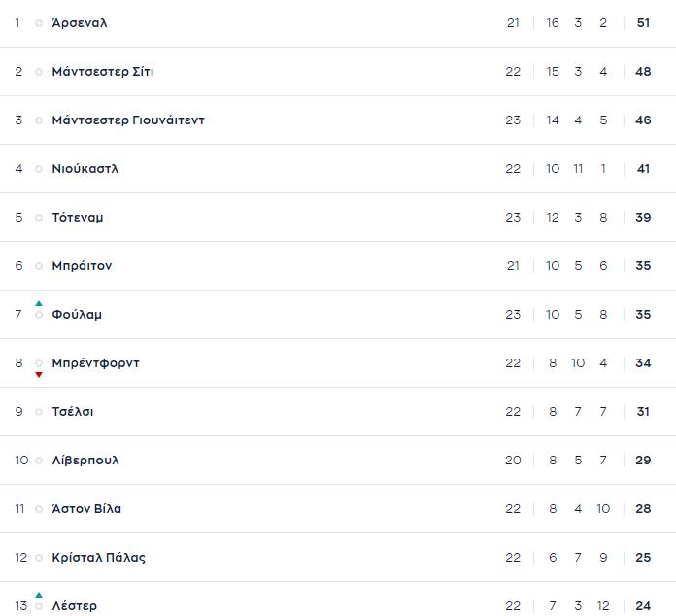Click position number 10 beside Λίβερπουλ

[x=21, y=461]
